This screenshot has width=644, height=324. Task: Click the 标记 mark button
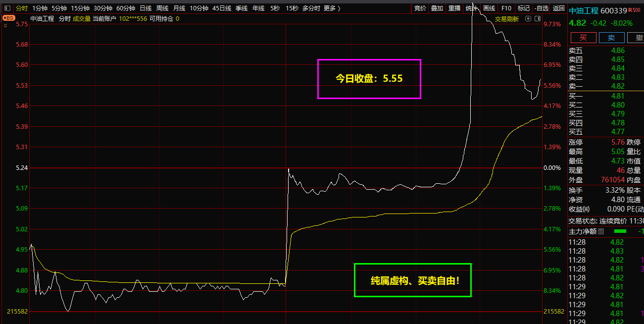pyautogui.click(x=523, y=8)
